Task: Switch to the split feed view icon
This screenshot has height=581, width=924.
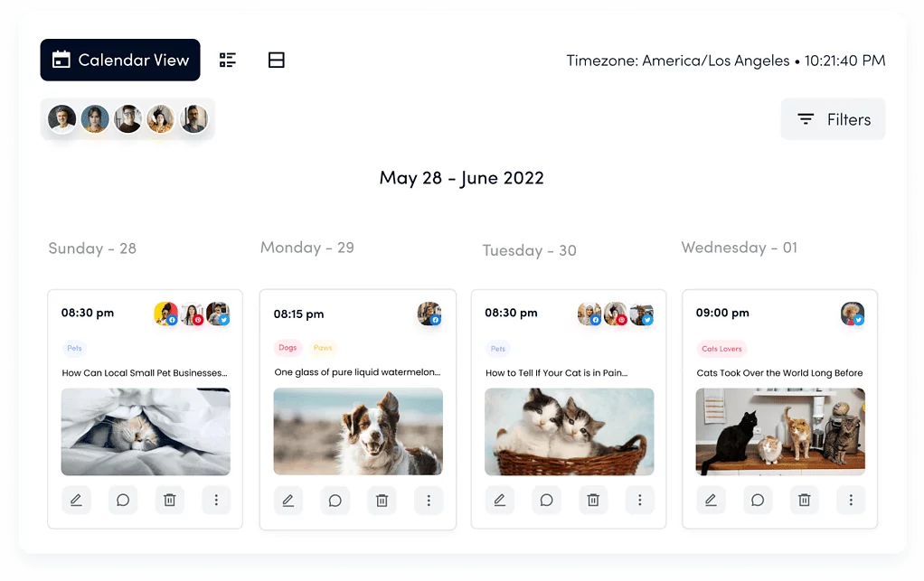Action: click(277, 61)
